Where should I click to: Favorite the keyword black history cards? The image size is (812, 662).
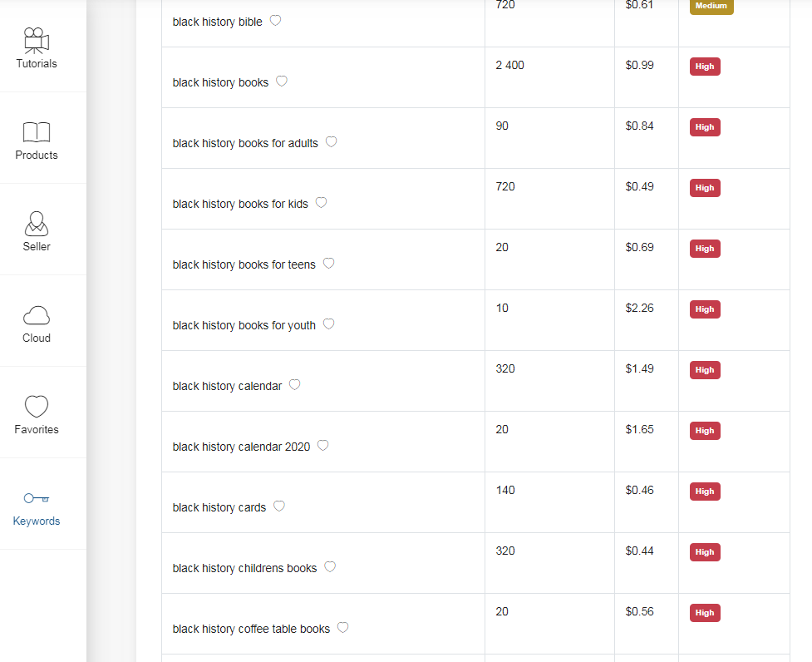pyautogui.click(x=279, y=506)
